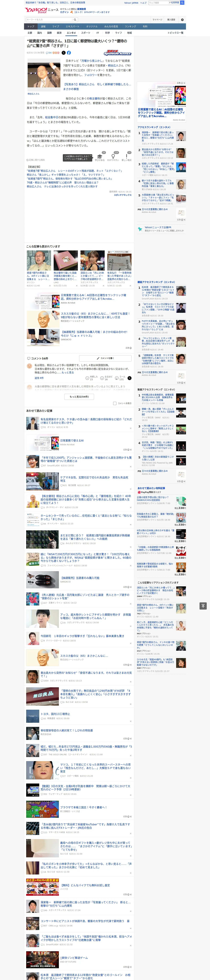Screen dimensions: 210x980
Task: Select the ライブ navigation tab
Action: [56, 27]
